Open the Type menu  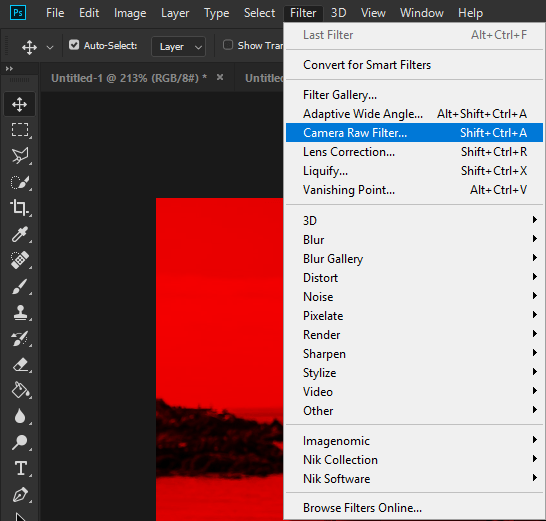216,13
